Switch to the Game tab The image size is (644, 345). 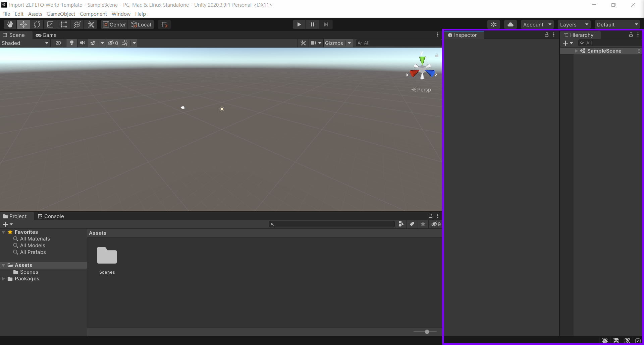click(x=46, y=35)
